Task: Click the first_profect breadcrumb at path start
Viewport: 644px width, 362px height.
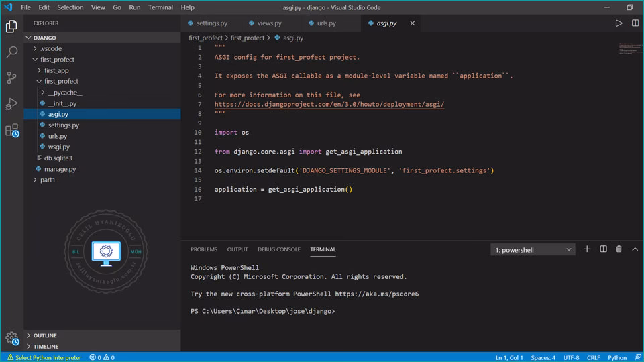Action: tap(205, 38)
